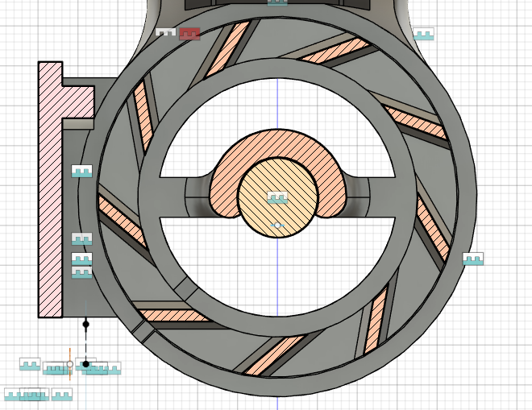Click the white constraint glyph beside the red one
Screen dimensions: 532x410
click(x=166, y=32)
